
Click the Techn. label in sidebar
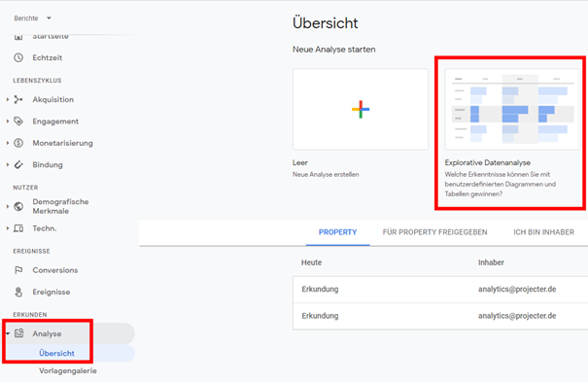45,228
